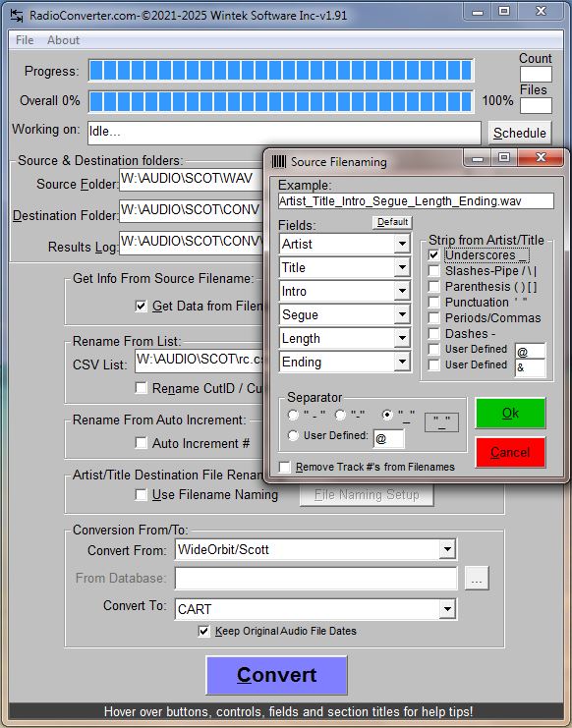Enable Rename CutID checkbox
This screenshot has width=572, height=728.
tap(141, 388)
